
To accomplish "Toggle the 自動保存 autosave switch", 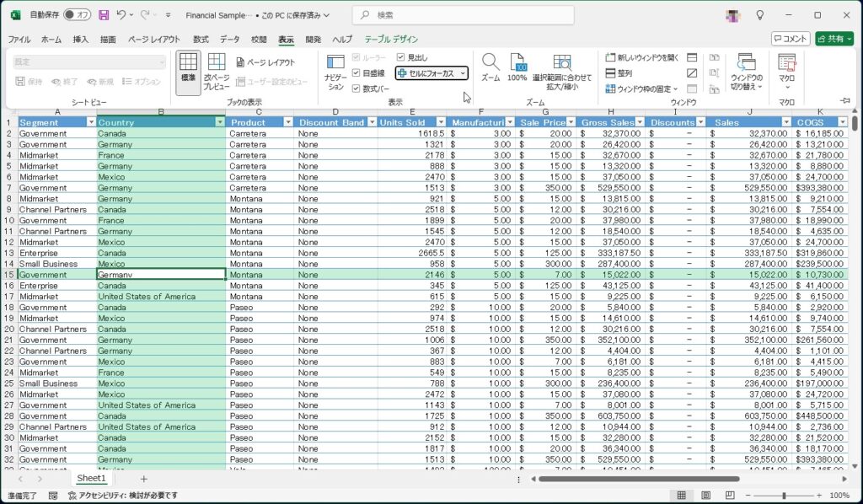I will pyautogui.click(x=78, y=15).
